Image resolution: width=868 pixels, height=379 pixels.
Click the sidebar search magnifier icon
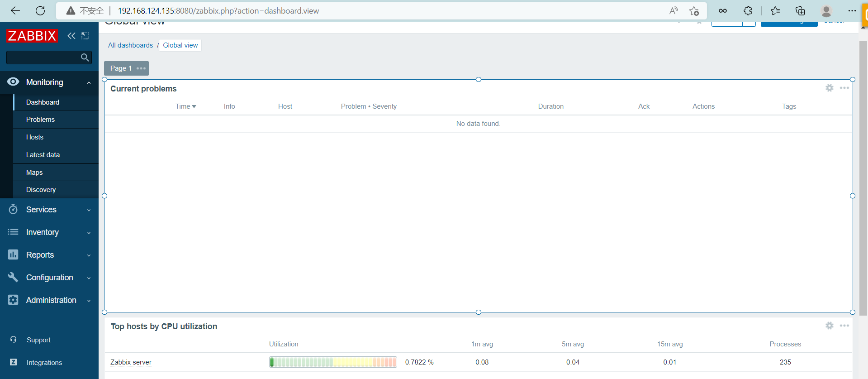click(x=85, y=58)
